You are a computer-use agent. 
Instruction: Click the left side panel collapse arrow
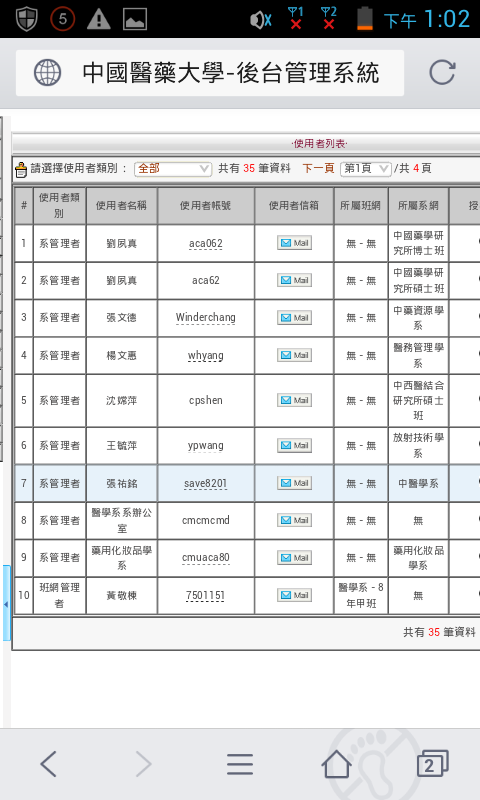(x=6, y=604)
